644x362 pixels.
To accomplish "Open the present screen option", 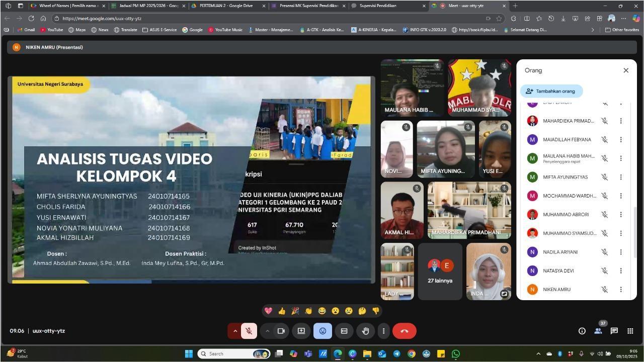I will (x=301, y=331).
